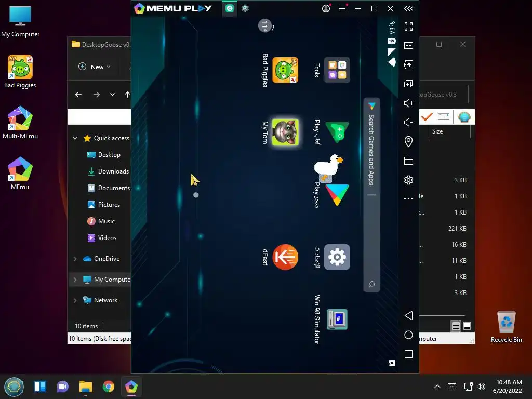The image size is (532, 399).
Task: Click the Size column header in File Explorer
Action: (x=437, y=131)
